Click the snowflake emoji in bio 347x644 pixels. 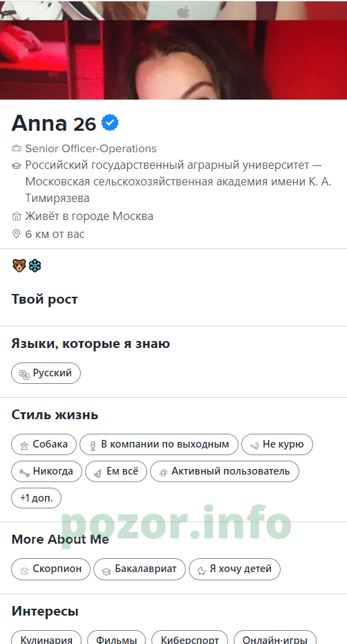[35, 266]
